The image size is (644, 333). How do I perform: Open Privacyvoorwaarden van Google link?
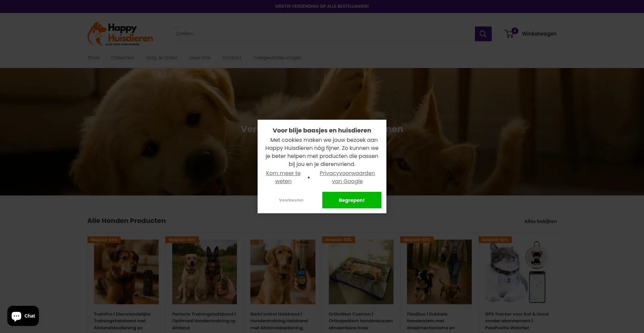coord(347,177)
